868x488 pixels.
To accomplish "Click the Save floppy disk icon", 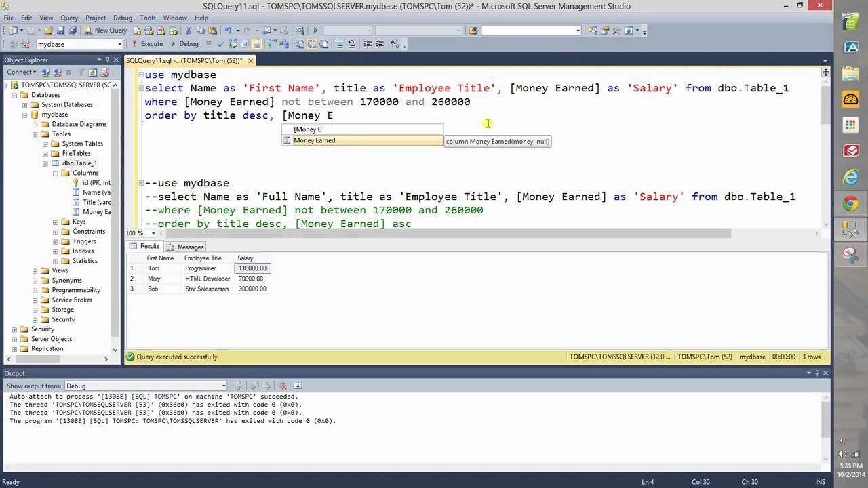I will coord(60,30).
